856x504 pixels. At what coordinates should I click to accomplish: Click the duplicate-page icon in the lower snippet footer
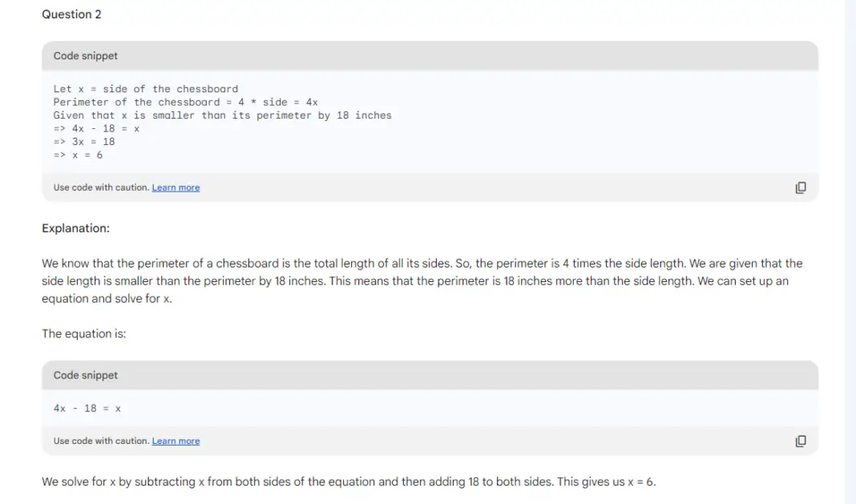[x=800, y=440]
